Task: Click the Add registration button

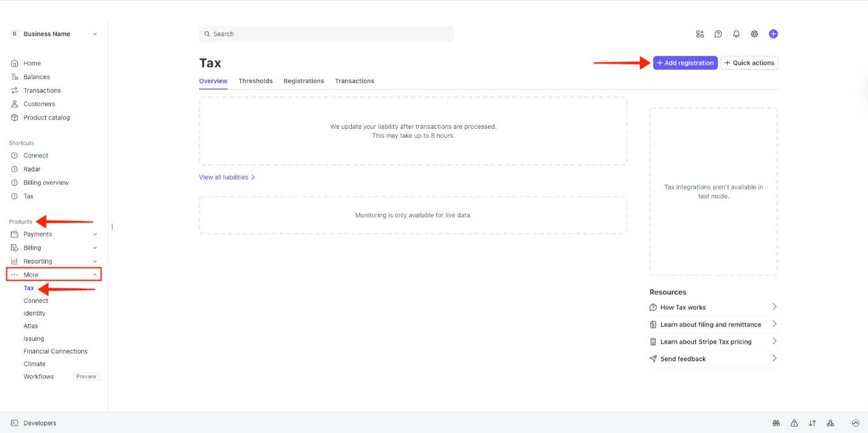Action: point(685,63)
